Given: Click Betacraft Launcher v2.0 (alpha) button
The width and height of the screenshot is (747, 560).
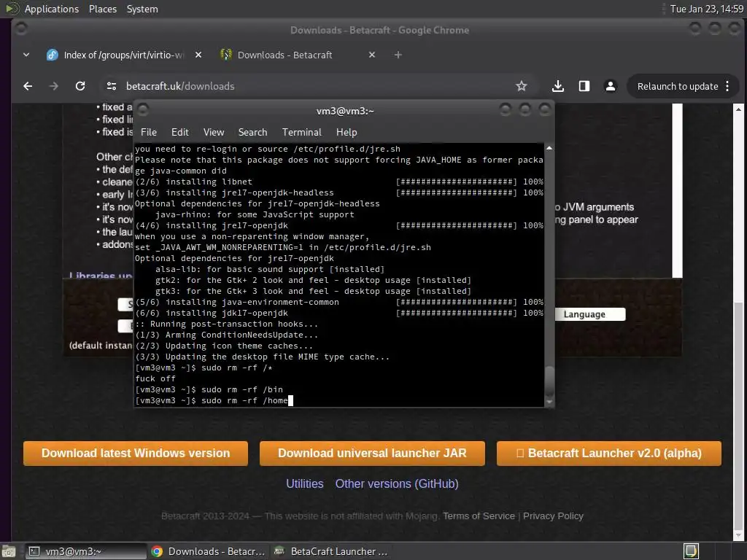Looking at the screenshot, I should click(609, 454).
